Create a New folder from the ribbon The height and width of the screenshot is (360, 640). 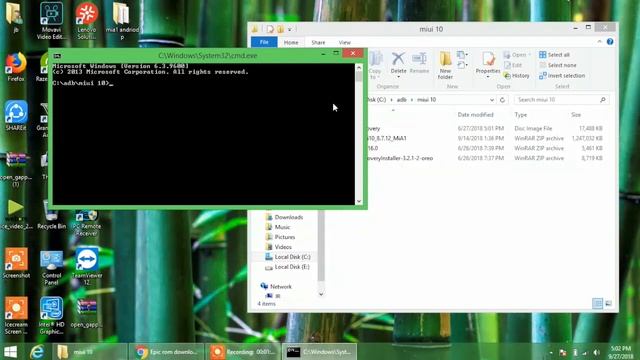coord(445,65)
